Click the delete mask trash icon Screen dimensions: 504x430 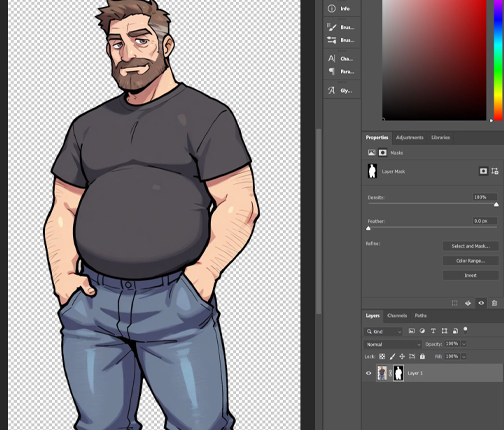(494, 303)
